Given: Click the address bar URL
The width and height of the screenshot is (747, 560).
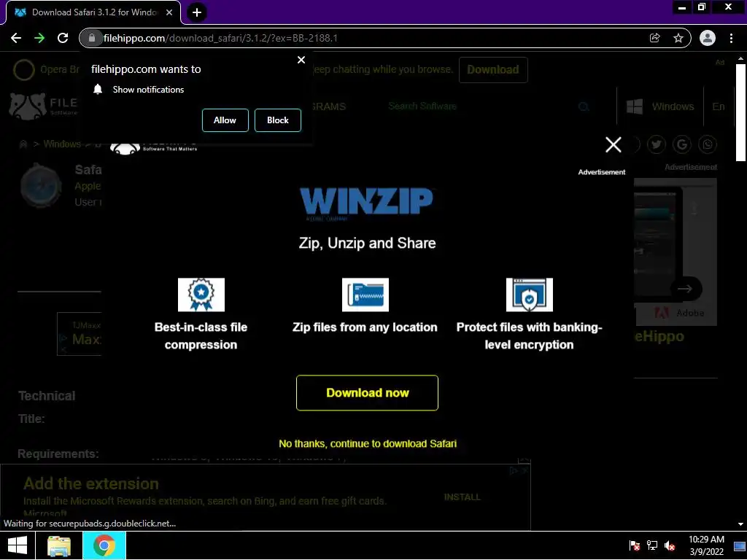Looking at the screenshot, I should pos(220,38).
